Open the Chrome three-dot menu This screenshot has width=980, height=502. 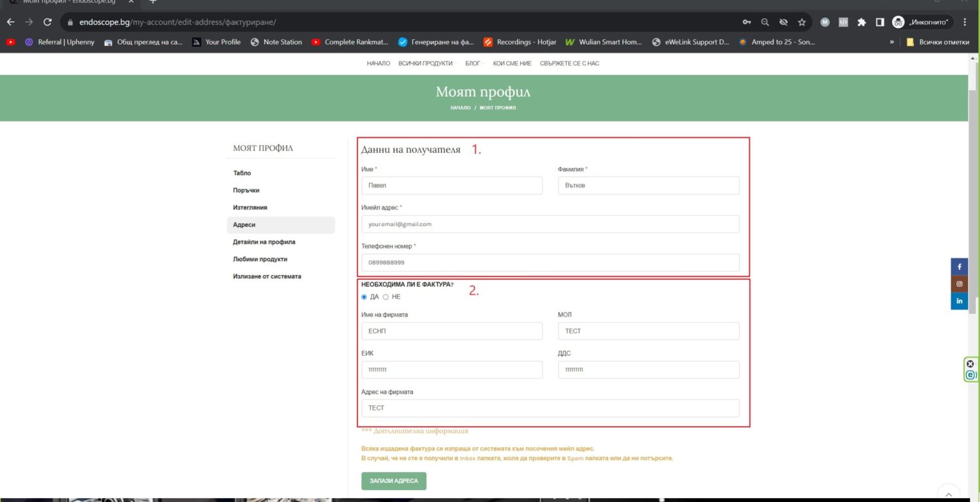(965, 22)
